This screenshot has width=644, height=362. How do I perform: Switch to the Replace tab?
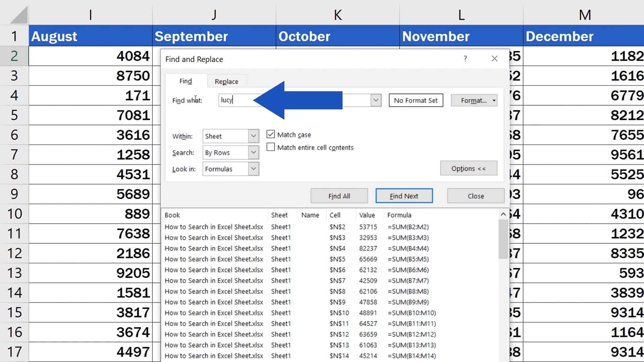click(x=227, y=81)
